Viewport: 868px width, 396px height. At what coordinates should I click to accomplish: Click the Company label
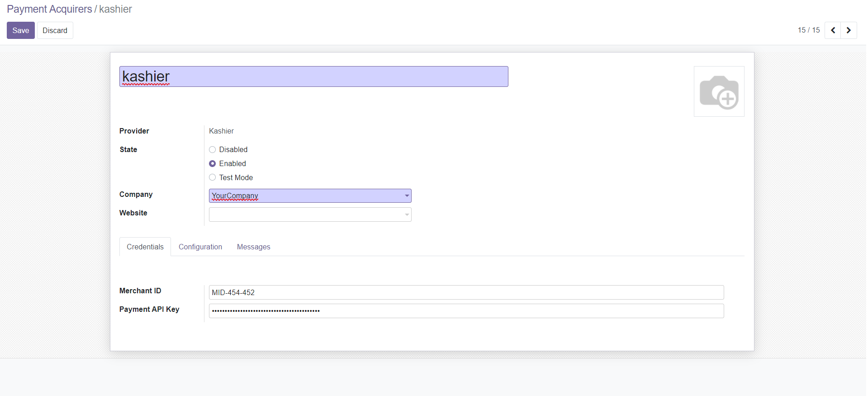coord(136,194)
